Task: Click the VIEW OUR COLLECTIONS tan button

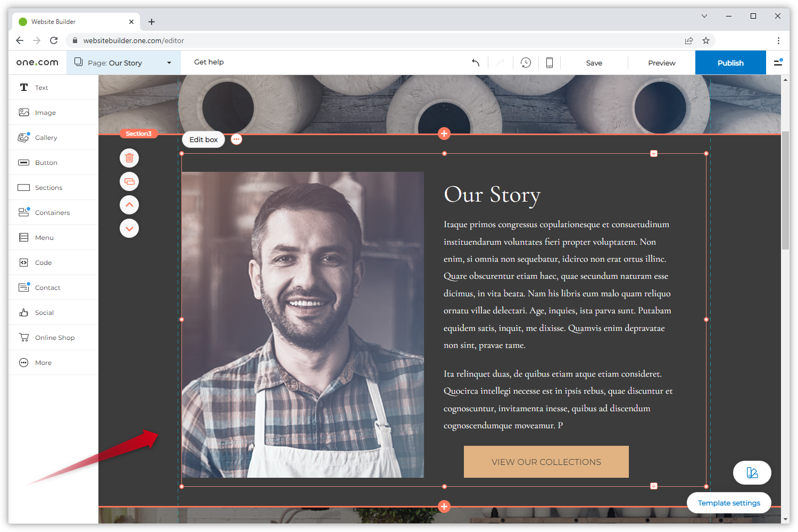Action: click(x=546, y=462)
